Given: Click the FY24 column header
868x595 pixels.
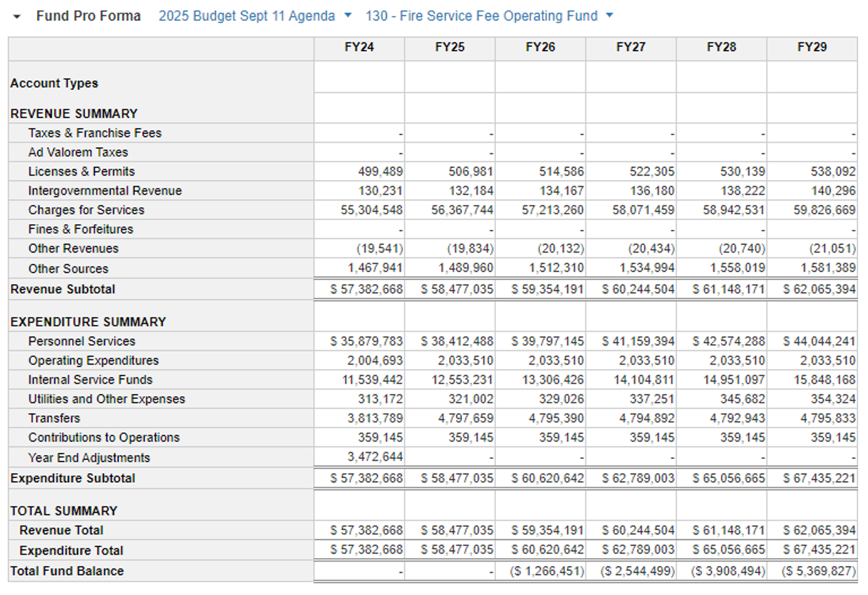Looking at the screenshot, I should (x=359, y=47).
